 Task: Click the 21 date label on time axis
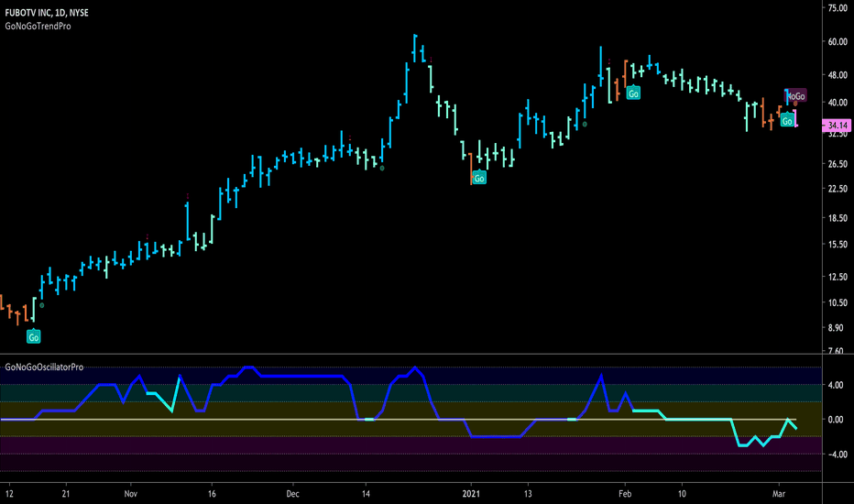[x=66, y=494]
